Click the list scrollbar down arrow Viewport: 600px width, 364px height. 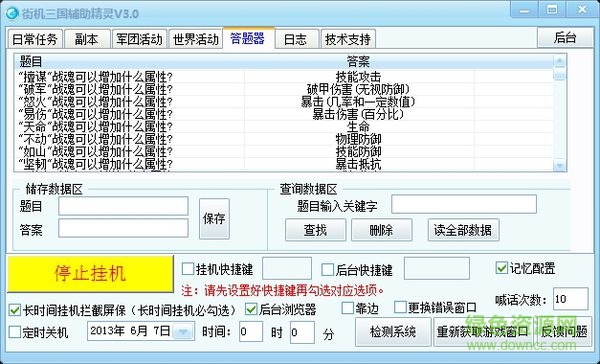coord(559,165)
